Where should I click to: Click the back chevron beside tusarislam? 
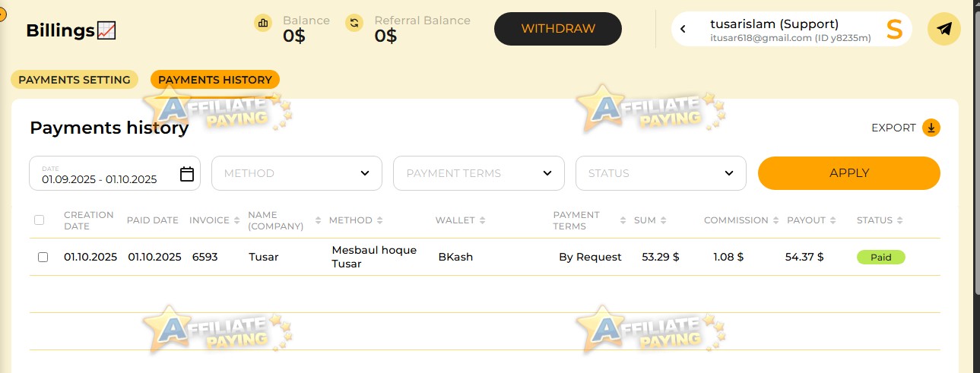click(x=683, y=29)
